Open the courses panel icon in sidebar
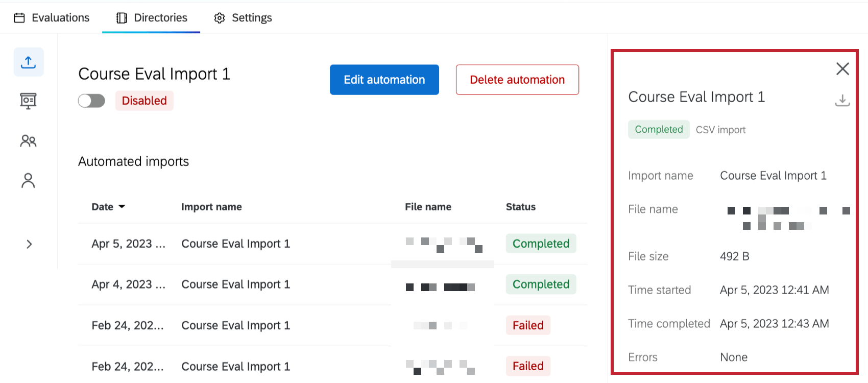 (x=28, y=101)
